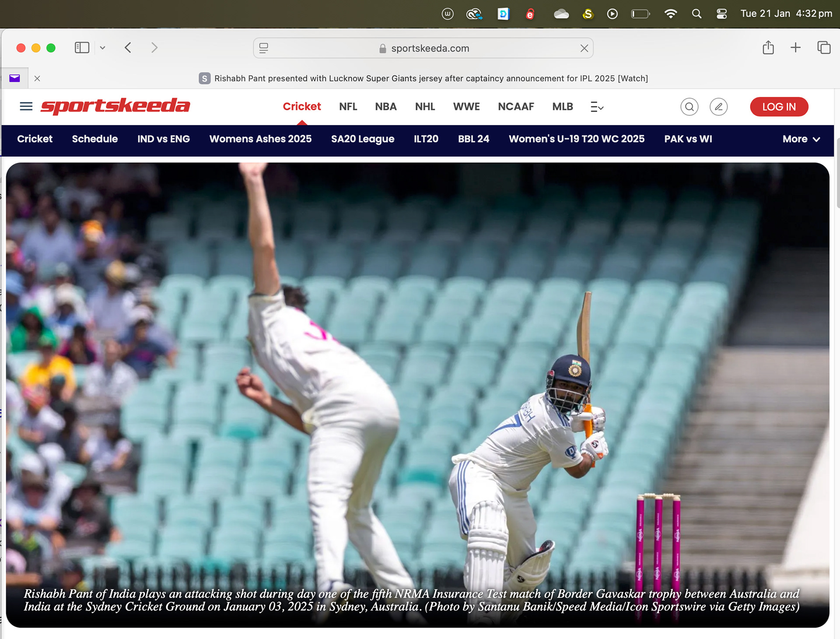Image resolution: width=840 pixels, height=639 pixels.
Task: Click the pencil write icon
Action: tap(718, 107)
